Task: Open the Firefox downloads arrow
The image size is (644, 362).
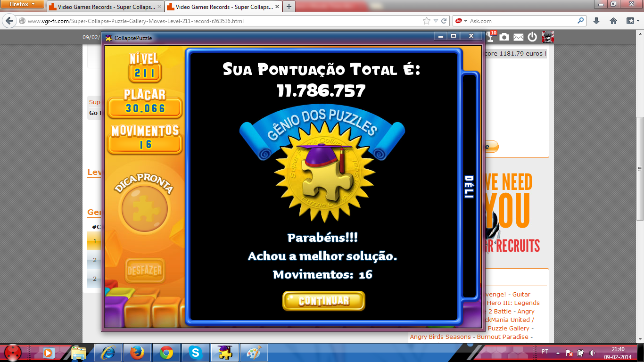Action: pos(596,21)
